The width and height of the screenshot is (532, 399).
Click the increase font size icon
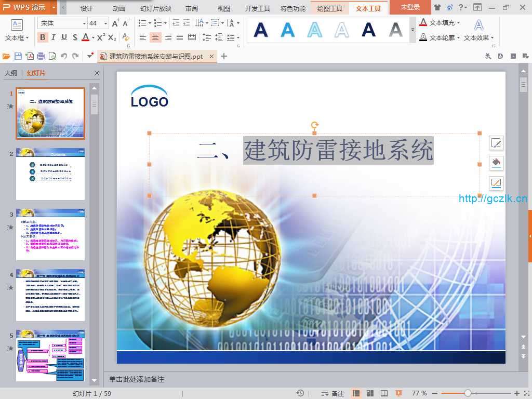pyautogui.click(x=115, y=23)
